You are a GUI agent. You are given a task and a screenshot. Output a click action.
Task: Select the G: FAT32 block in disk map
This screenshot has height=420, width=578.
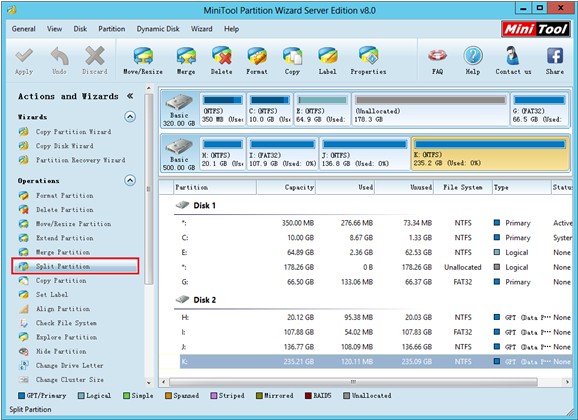(539, 109)
